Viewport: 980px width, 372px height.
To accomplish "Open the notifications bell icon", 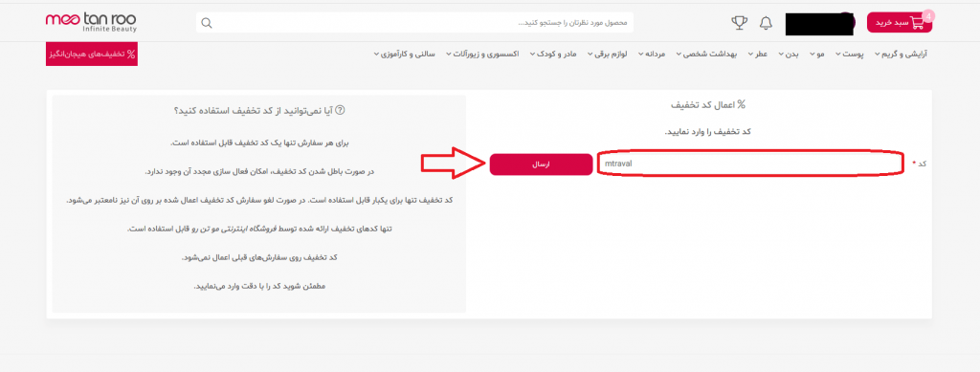I will [x=766, y=23].
